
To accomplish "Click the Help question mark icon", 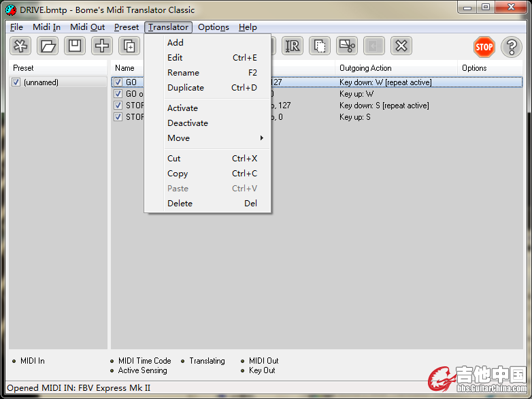I will (x=512, y=47).
